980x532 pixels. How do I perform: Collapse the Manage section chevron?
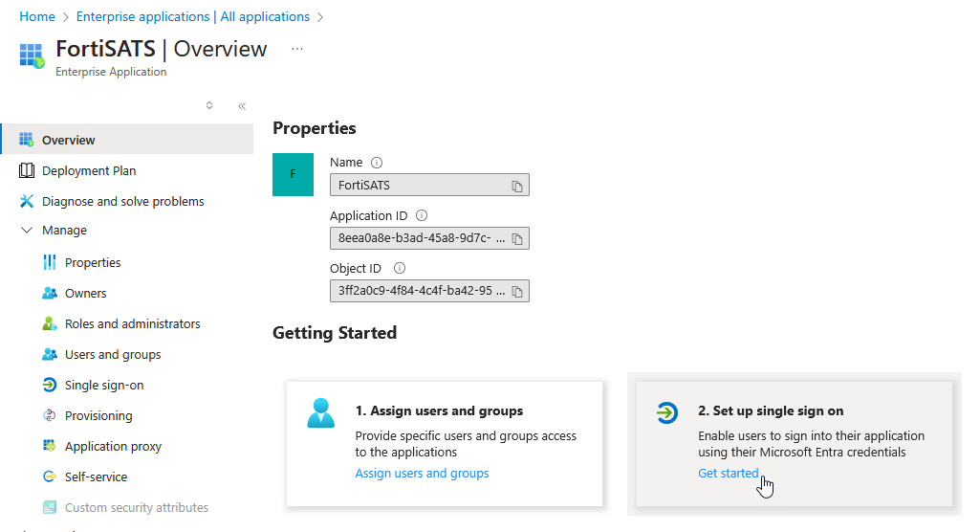(x=26, y=230)
